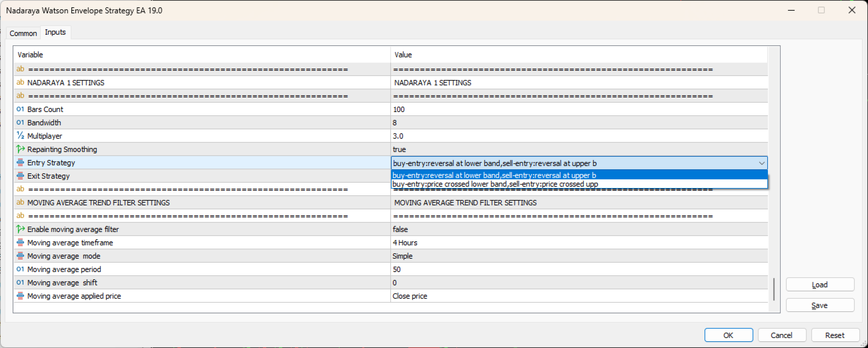Edit the Moving average shift value 0
Image resolution: width=868 pixels, height=348 pixels.
579,283
